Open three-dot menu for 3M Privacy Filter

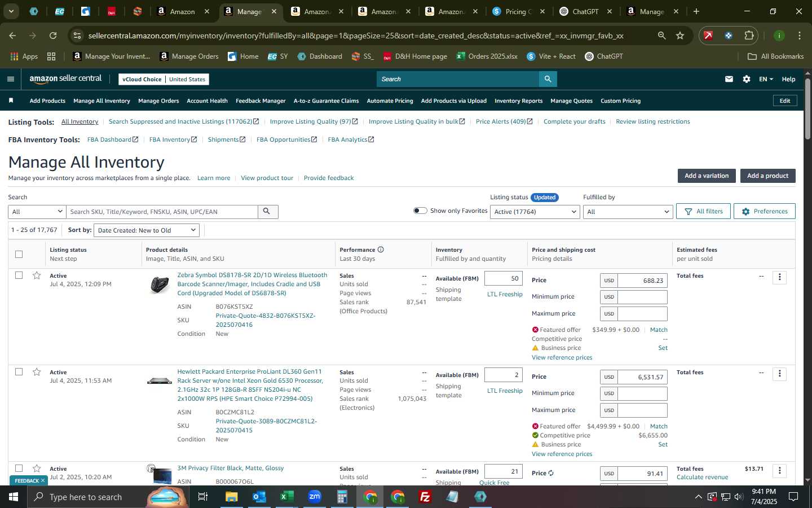(x=780, y=470)
